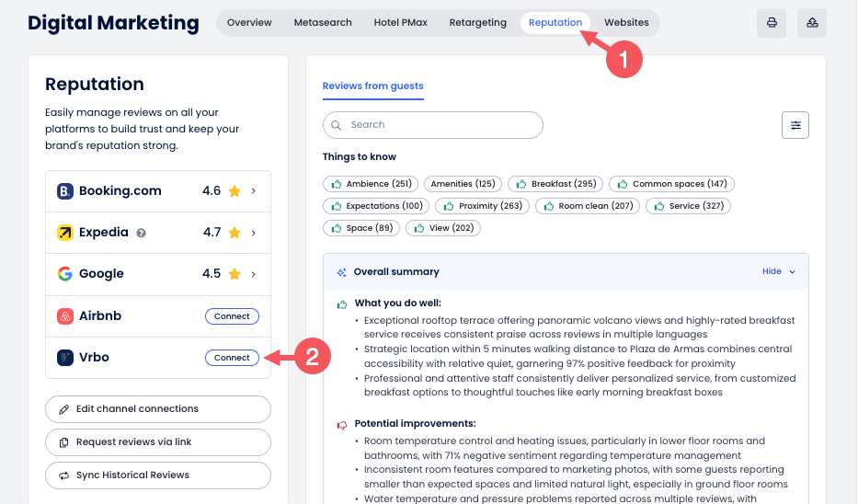Screen dimensions: 858x504
Task: Click the Expedia info help icon
Action: pos(142,234)
